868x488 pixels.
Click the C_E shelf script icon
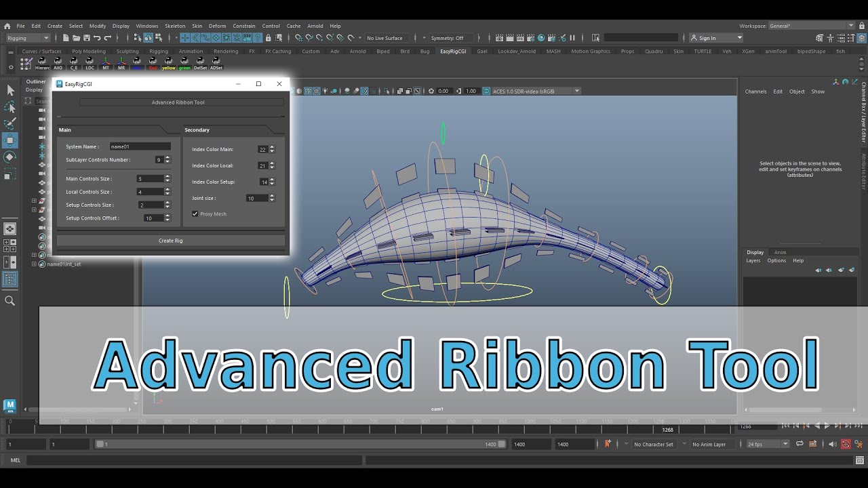click(x=74, y=63)
